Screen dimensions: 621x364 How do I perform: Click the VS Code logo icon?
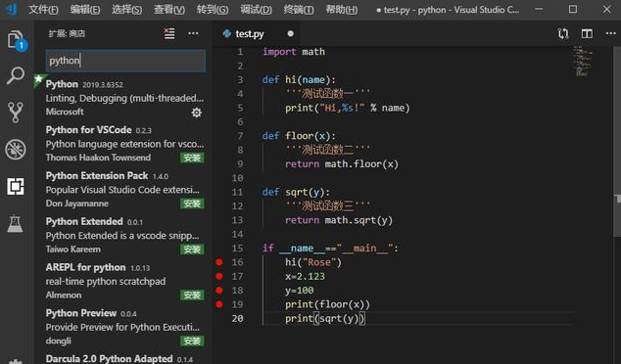[x=12, y=9]
